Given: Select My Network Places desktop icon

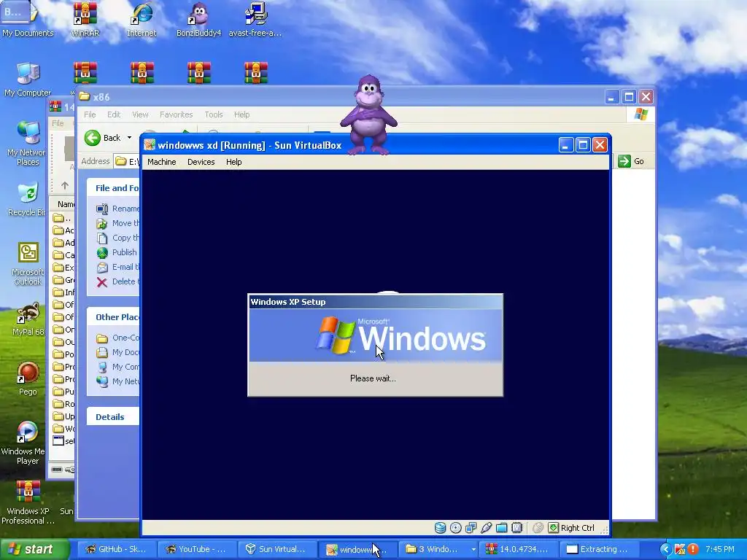Looking at the screenshot, I should (28, 143).
